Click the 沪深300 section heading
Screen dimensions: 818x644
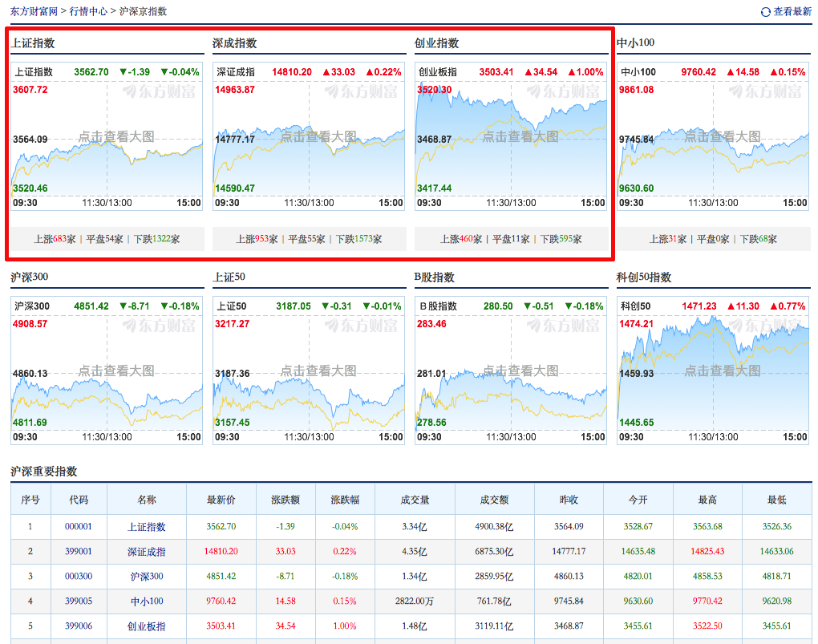[x=30, y=277]
